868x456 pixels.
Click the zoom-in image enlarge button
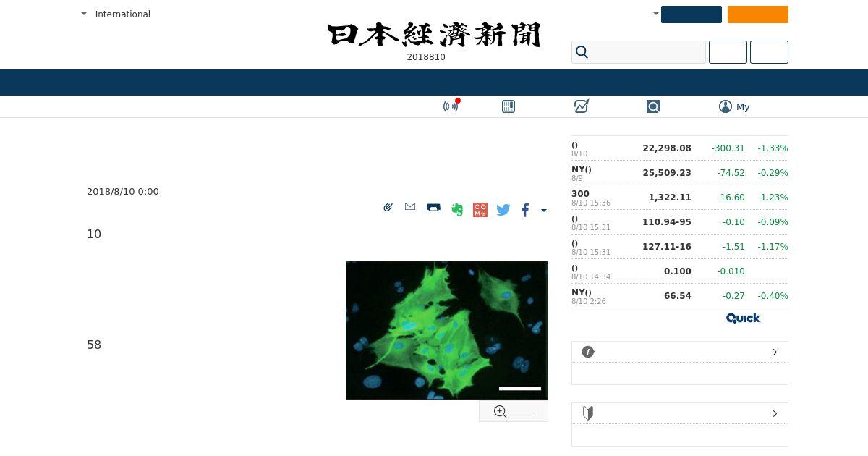pyautogui.click(x=514, y=412)
